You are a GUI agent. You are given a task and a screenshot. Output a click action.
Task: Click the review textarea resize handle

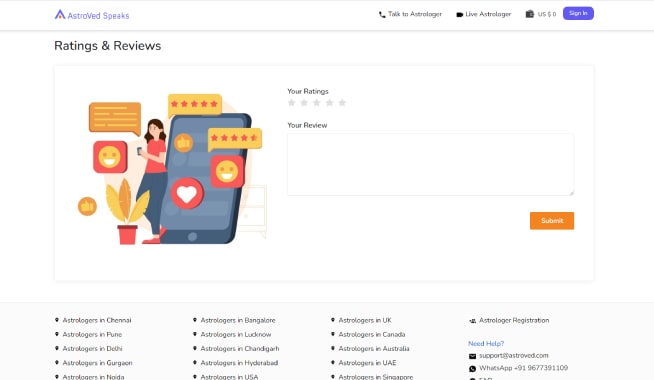pyautogui.click(x=571, y=193)
